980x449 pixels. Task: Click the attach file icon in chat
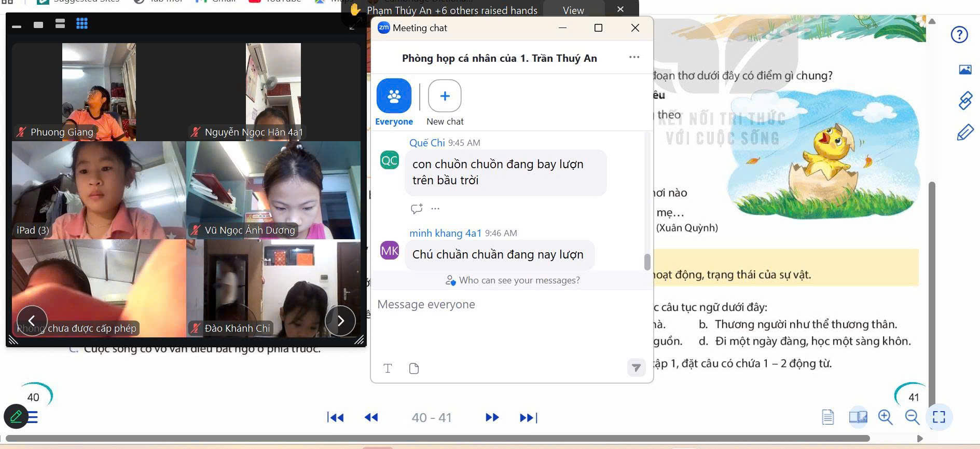(413, 369)
